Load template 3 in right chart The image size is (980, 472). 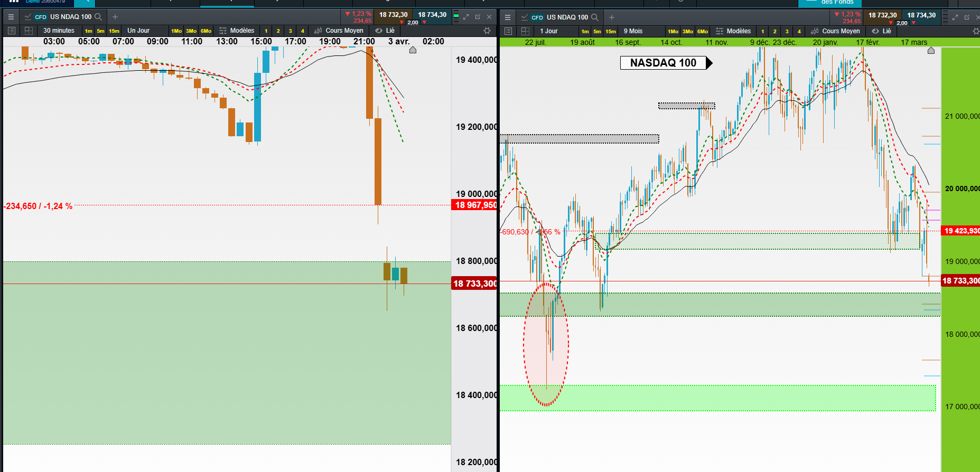[x=787, y=31]
